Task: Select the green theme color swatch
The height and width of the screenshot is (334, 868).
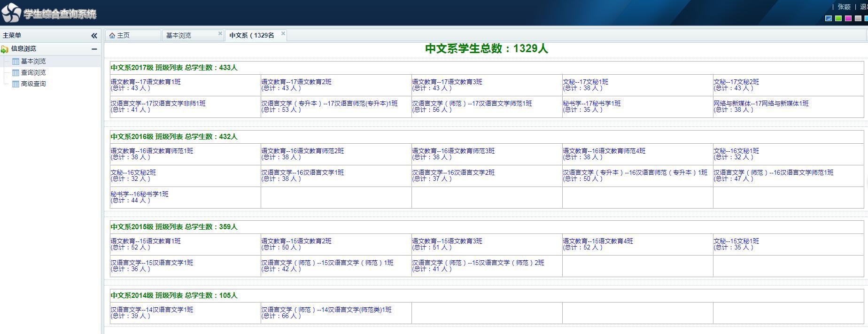Action: pos(838,18)
